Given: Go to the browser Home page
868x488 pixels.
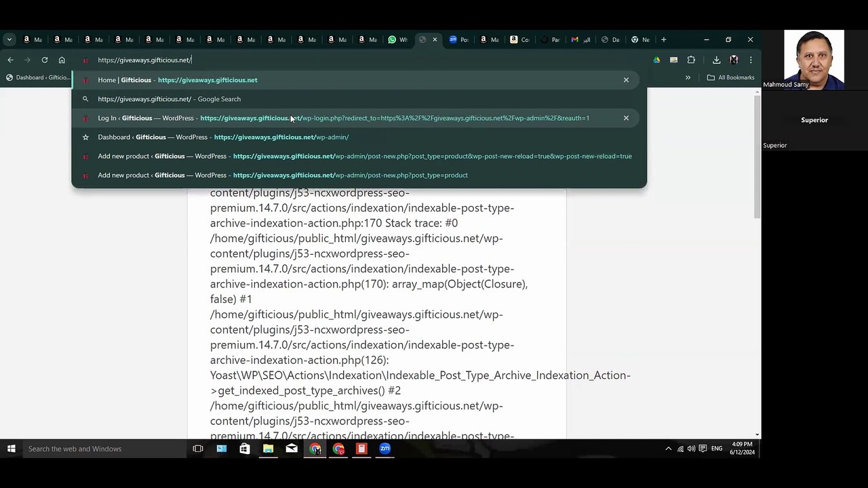Looking at the screenshot, I should click(x=62, y=60).
